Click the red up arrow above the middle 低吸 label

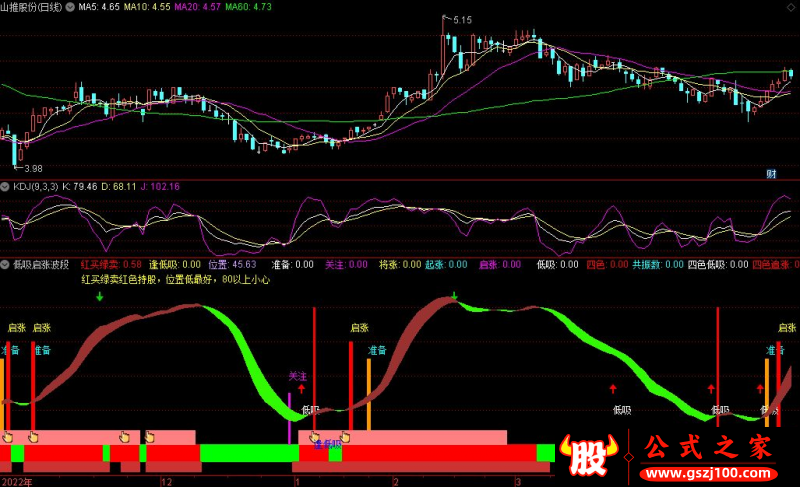pos(613,389)
